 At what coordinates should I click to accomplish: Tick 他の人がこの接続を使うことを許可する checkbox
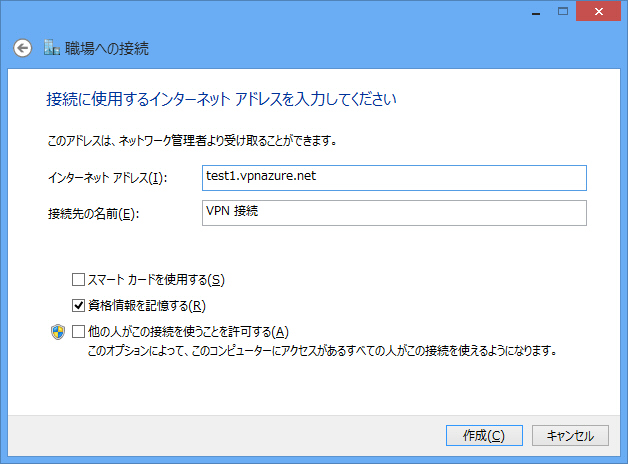click(78, 331)
